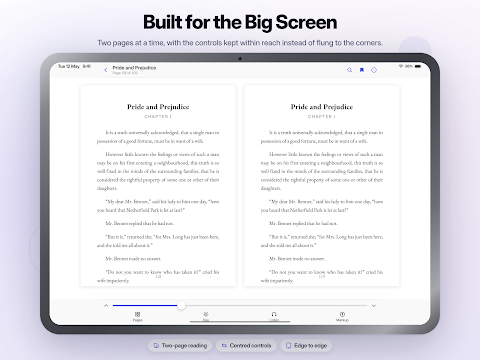The width and height of the screenshot is (480, 360).
Task: Tap the back chevron beside Pride and Prejudice
Action: coord(106,70)
